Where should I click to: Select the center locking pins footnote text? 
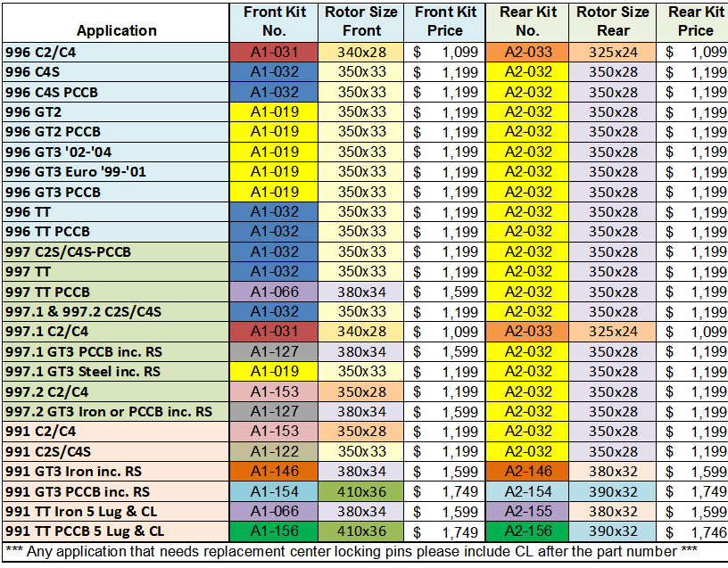coord(351,552)
